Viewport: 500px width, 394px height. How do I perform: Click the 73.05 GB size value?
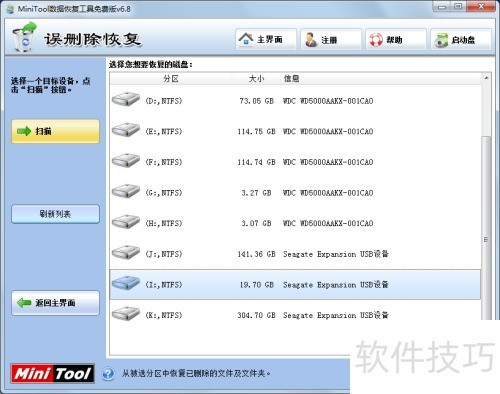coord(256,101)
